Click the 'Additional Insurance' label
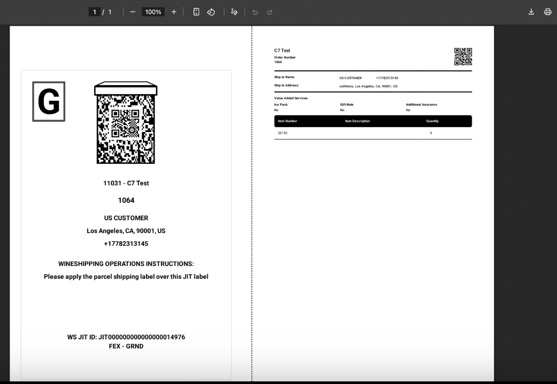 [421, 104]
